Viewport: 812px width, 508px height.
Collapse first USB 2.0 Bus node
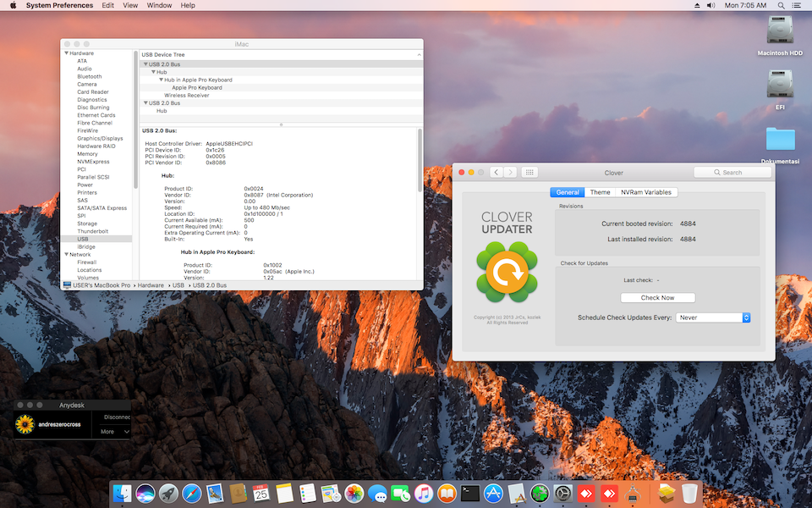point(145,64)
